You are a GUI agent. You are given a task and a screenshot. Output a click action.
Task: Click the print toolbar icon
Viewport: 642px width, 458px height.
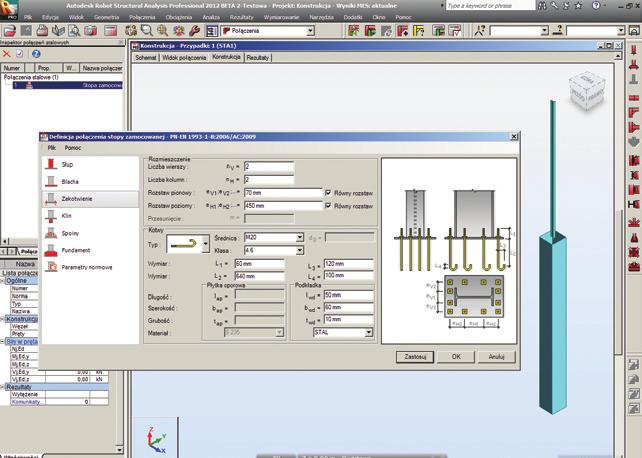tap(42, 31)
